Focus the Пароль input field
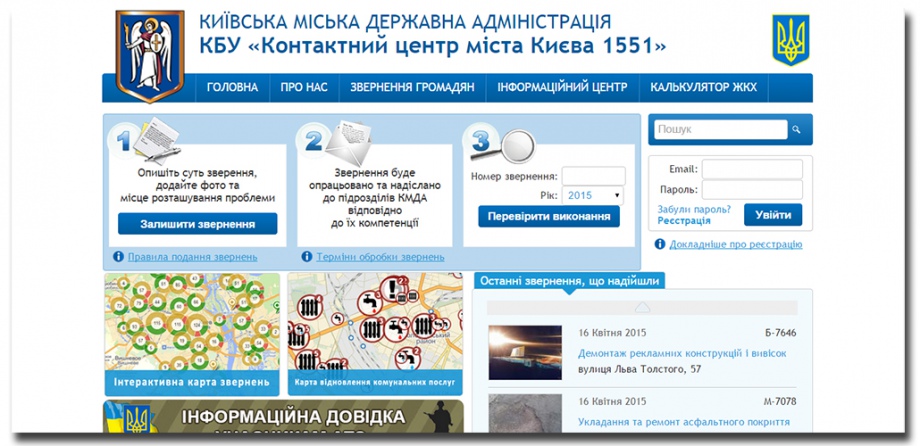Viewport: 920px width, 446px height. (752, 190)
